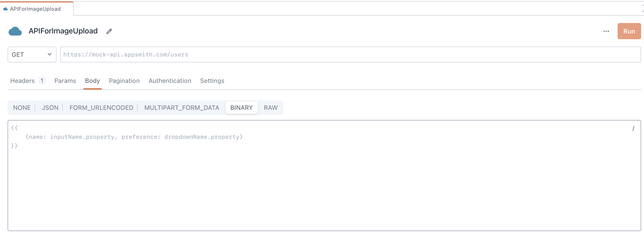Switch to the Headers tab
Image resolution: width=644 pixels, height=240 pixels.
coord(22,81)
